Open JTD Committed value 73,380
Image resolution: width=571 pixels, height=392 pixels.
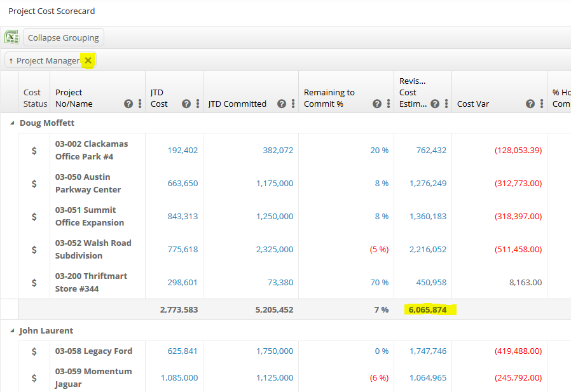point(280,283)
